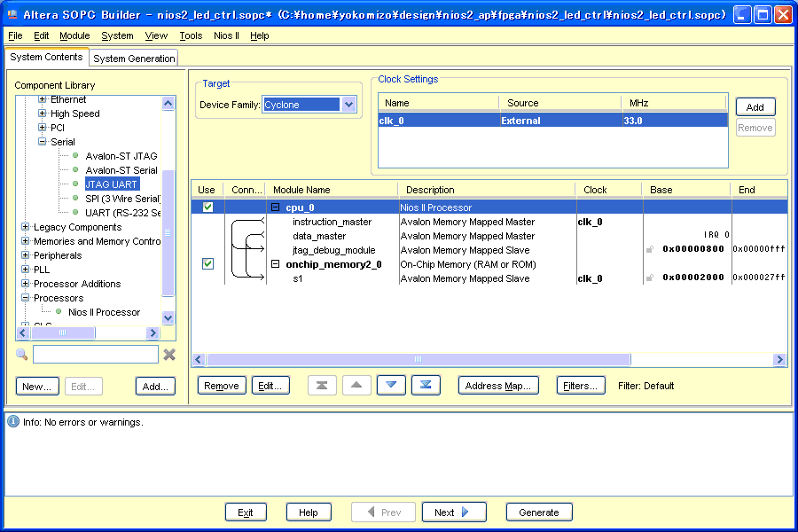This screenshot has height=532, width=798.
Task: Select the Avalon-ST Serial component
Action: coord(121,170)
